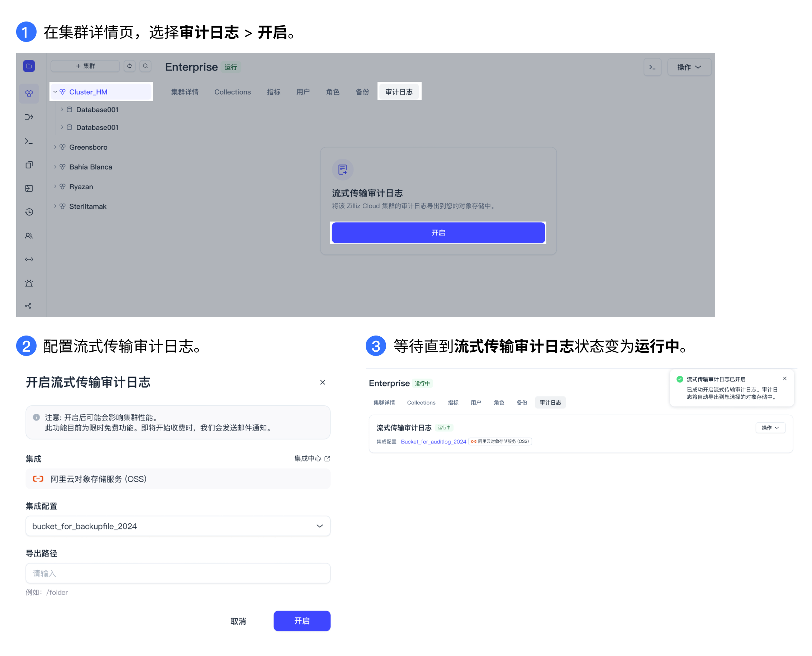Open the 集成配置 bucket dropdown
The image size is (812, 656).
[178, 526]
